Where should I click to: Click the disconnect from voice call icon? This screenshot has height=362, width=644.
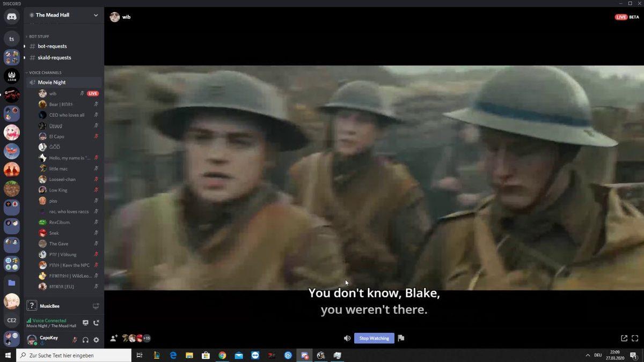pos(96,323)
